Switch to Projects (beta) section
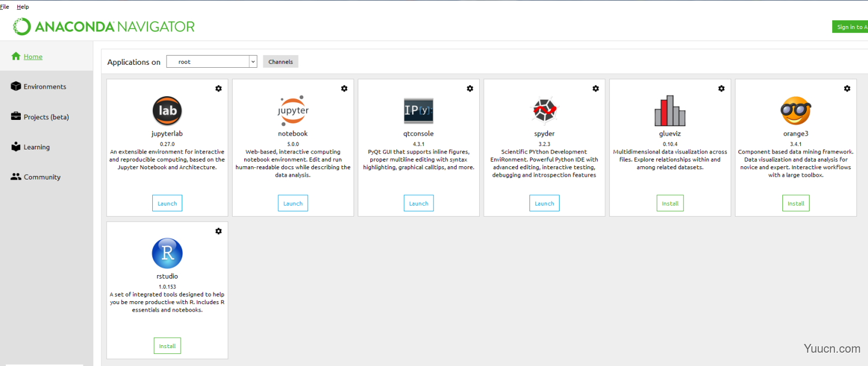This screenshot has width=868, height=366. [x=46, y=117]
